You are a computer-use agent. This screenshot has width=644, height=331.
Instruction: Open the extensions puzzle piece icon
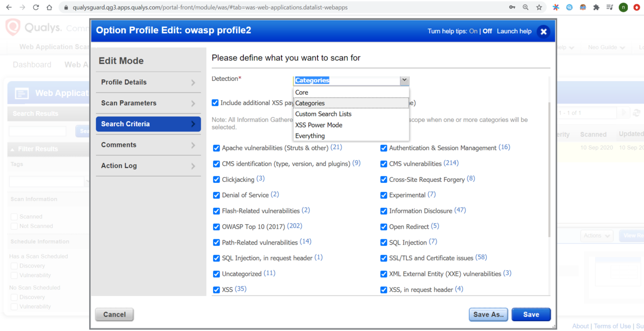[x=596, y=8]
